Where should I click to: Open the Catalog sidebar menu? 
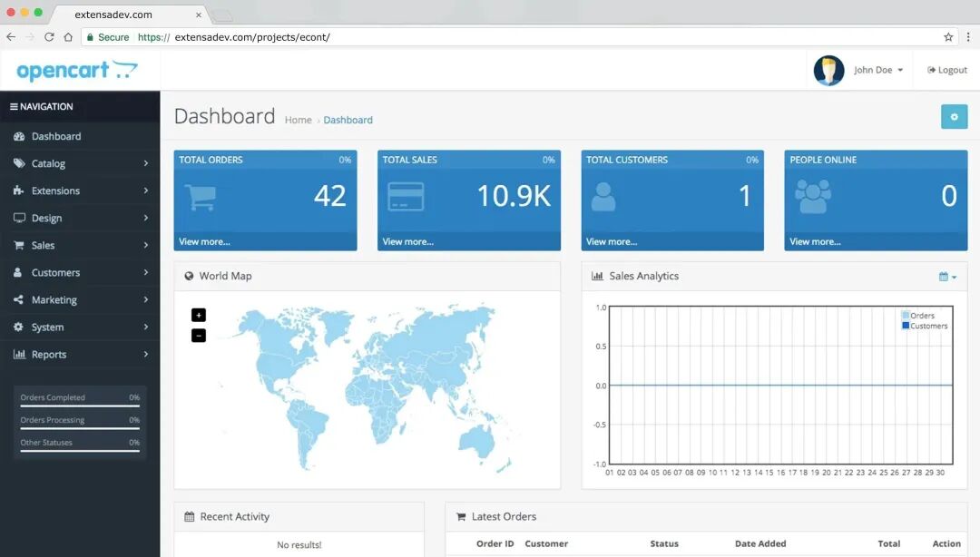(80, 163)
